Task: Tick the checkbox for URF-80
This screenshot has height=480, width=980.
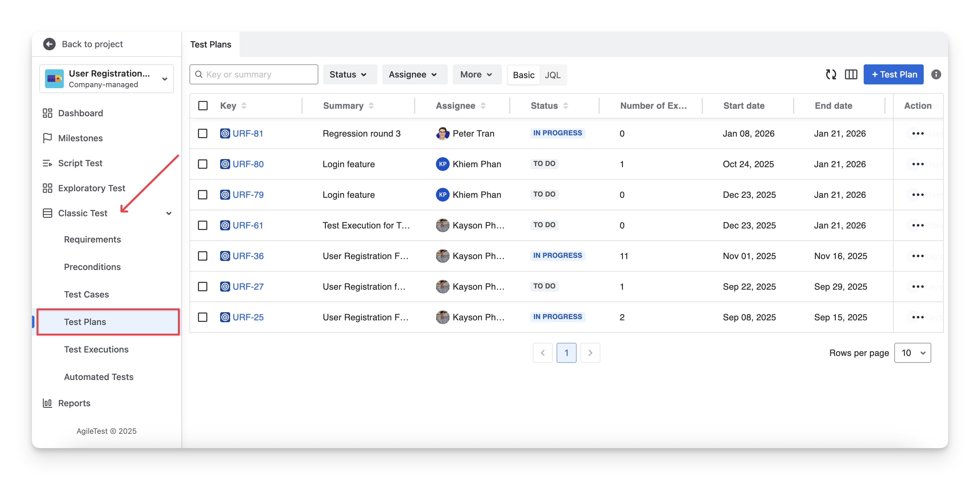Action: (x=203, y=164)
